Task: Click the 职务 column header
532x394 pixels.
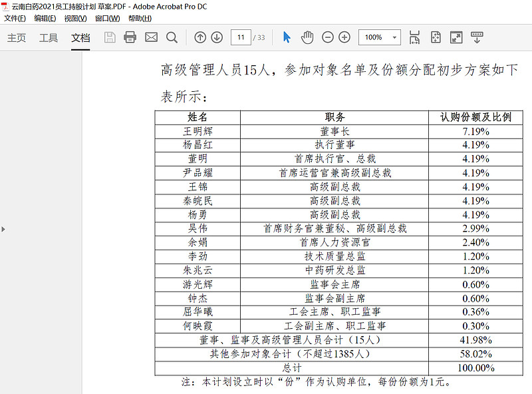Action: pyautogui.click(x=334, y=118)
